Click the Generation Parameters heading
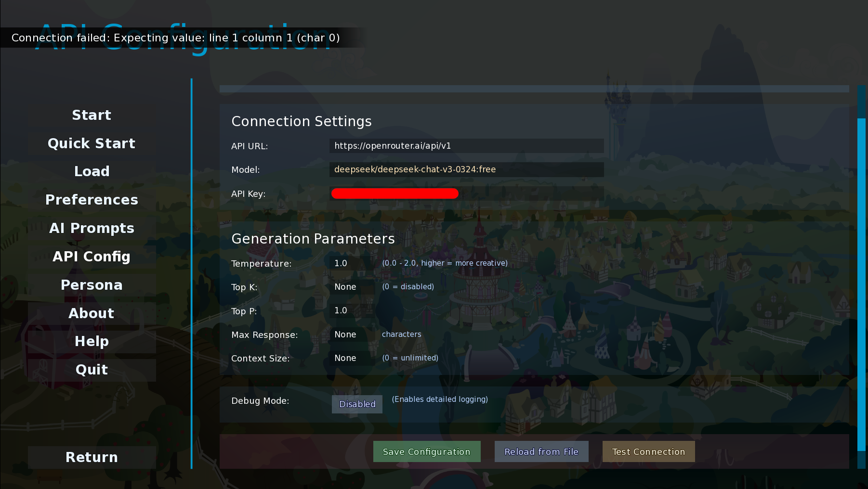The width and height of the screenshot is (868, 489). 313,239
